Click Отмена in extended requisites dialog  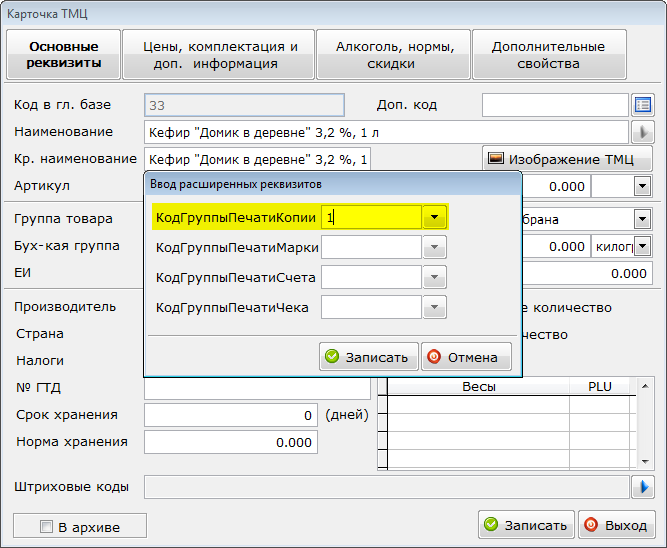(x=466, y=357)
